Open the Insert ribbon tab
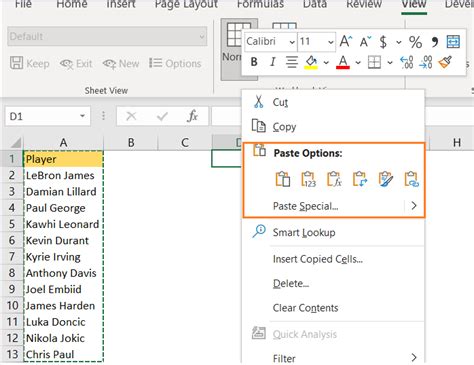474x365 pixels. (x=121, y=4)
